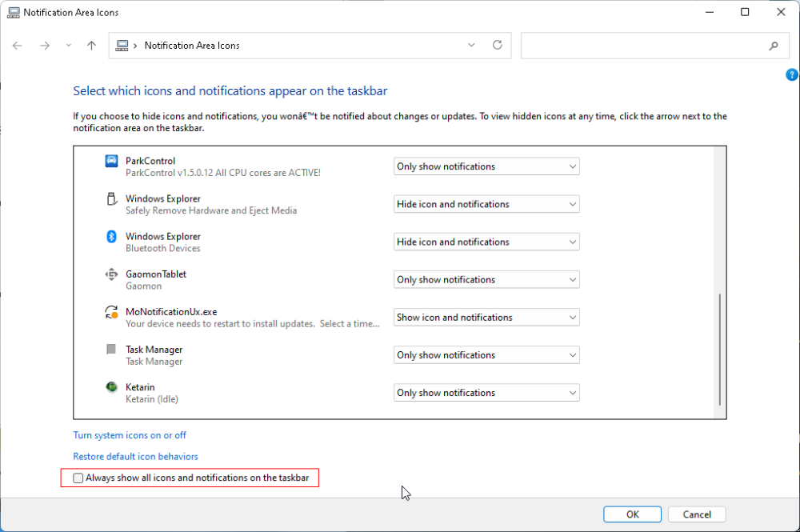The image size is (800, 532).
Task: Go up one level with up arrow
Action: tap(91, 46)
